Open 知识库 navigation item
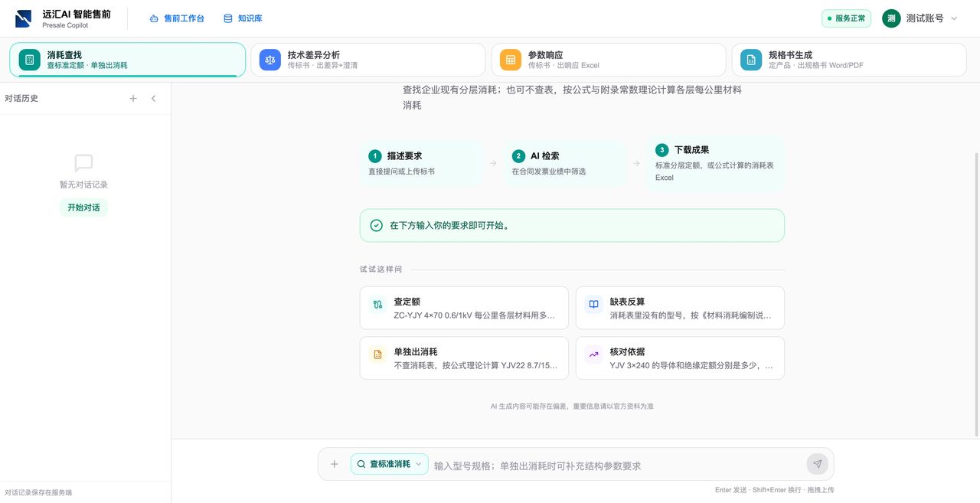 [243, 18]
